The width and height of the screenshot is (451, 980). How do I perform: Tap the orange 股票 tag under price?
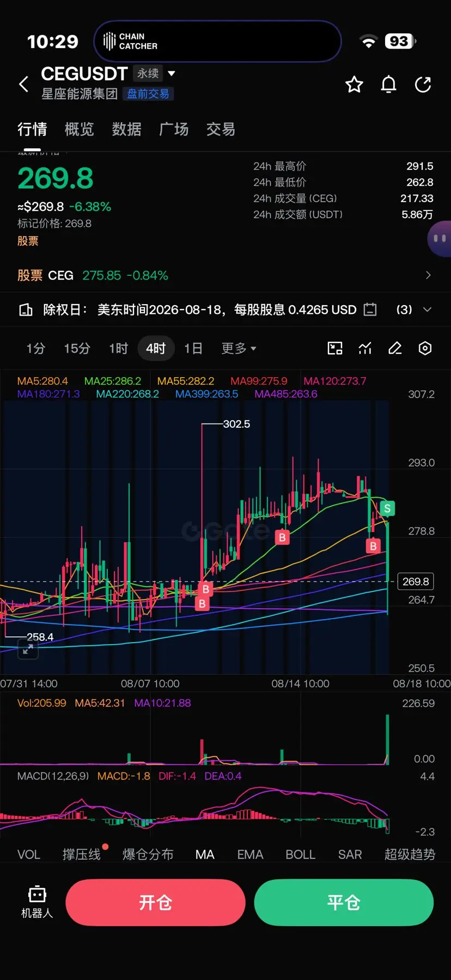pyautogui.click(x=28, y=241)
